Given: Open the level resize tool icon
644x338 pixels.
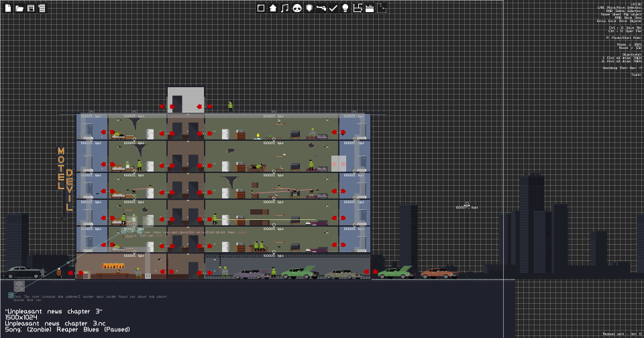Looking at the screenshot, I should (x=358, y=8).
